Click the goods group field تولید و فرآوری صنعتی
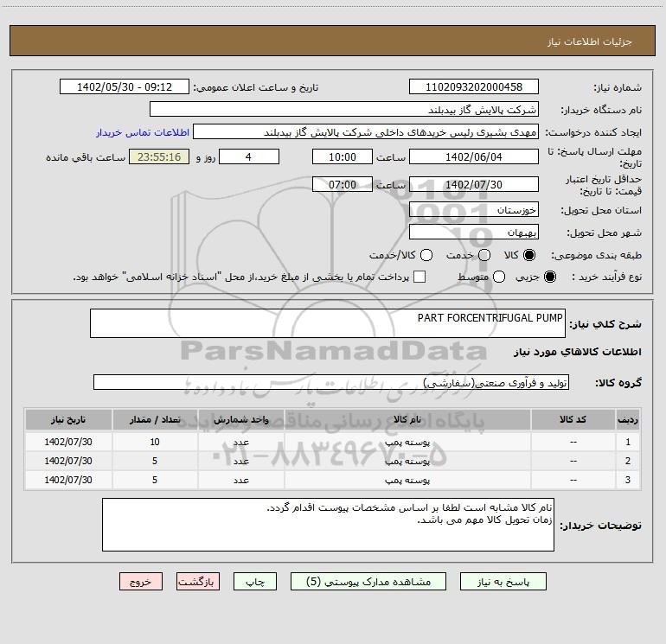Image resolution: width=666 pixels, height=644 pixels. 331,382
